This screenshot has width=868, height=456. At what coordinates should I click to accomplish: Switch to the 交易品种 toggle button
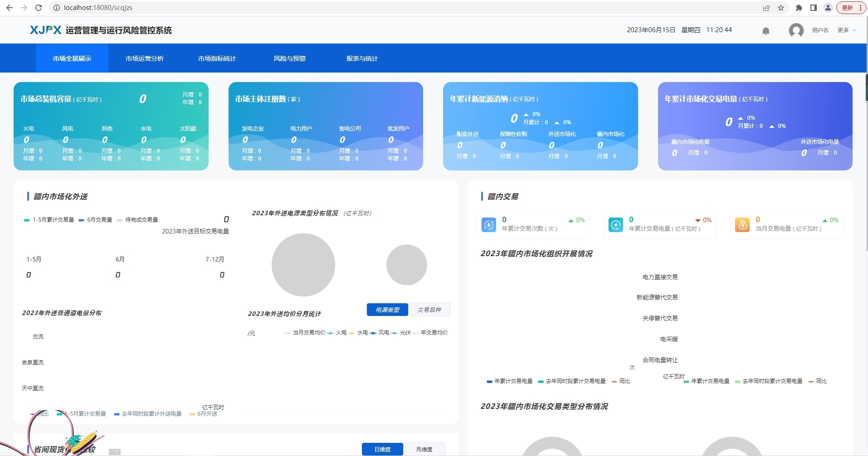click(x=429, y=310)
